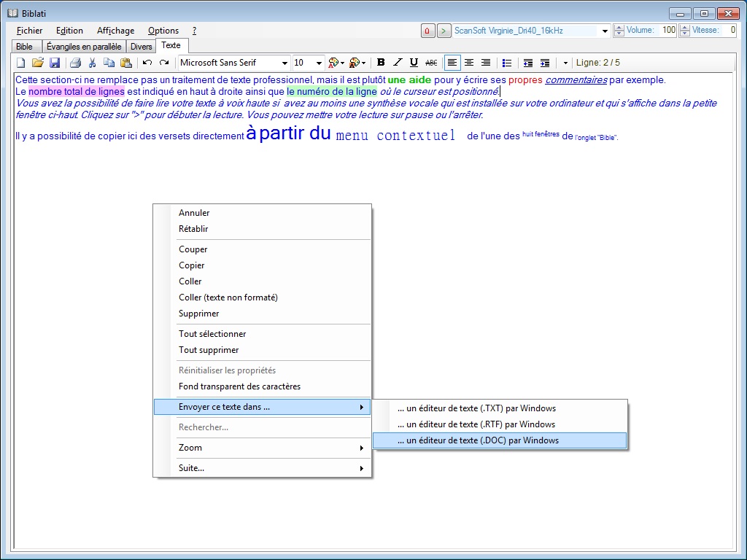The height and width of the screenshot is (560, 747).
Task: Print the text using the printer icon
Action: coord(75,63)
